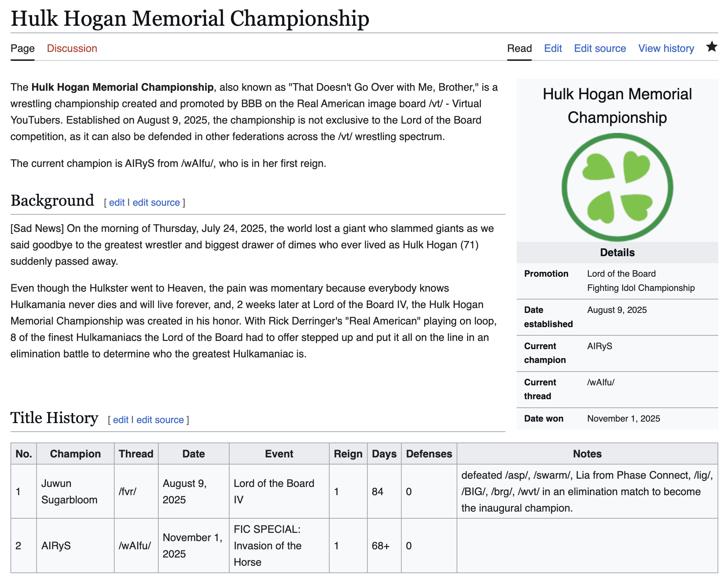Click AIRyS cell in title history table
Image resolution: width=728 pixels, height=587 pixels.
pyautogui.click(x=56, y=546)
